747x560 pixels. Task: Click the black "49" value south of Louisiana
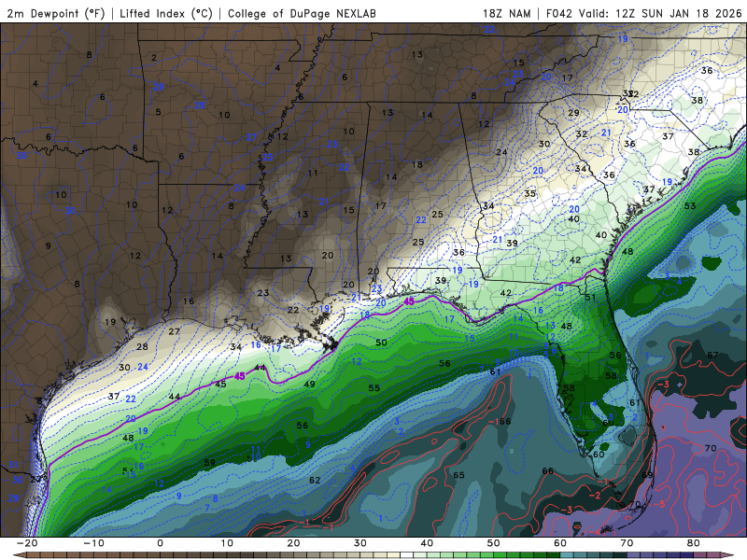310,384
